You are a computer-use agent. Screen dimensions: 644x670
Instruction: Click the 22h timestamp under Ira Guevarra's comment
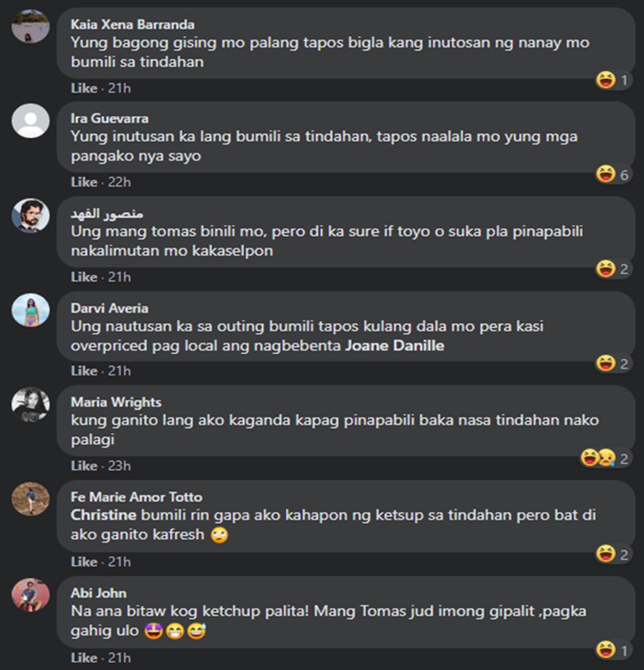[119, 182]
